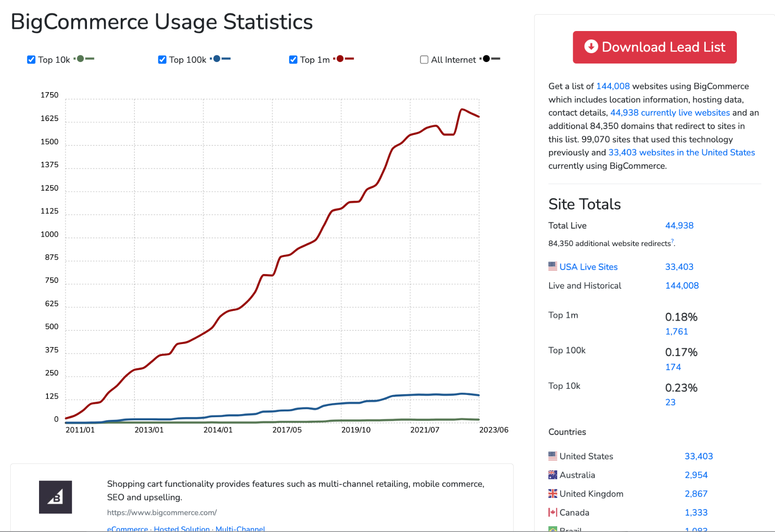Click the 2017/05 x-axis label
This screenshot has width=775, height=532.
click(x=287, y=430)
